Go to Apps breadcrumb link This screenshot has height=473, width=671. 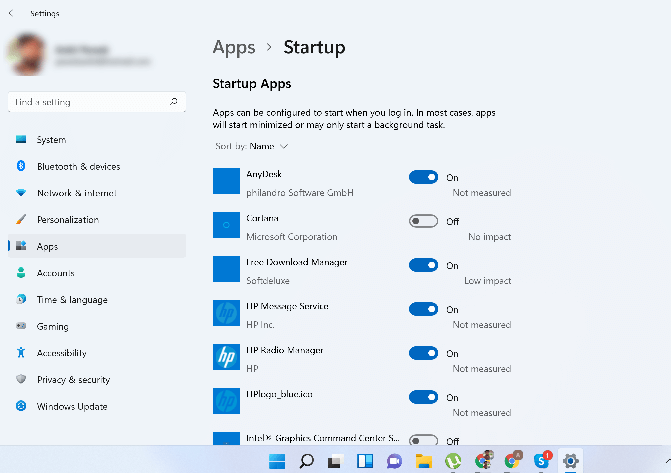tap(234, 48)
